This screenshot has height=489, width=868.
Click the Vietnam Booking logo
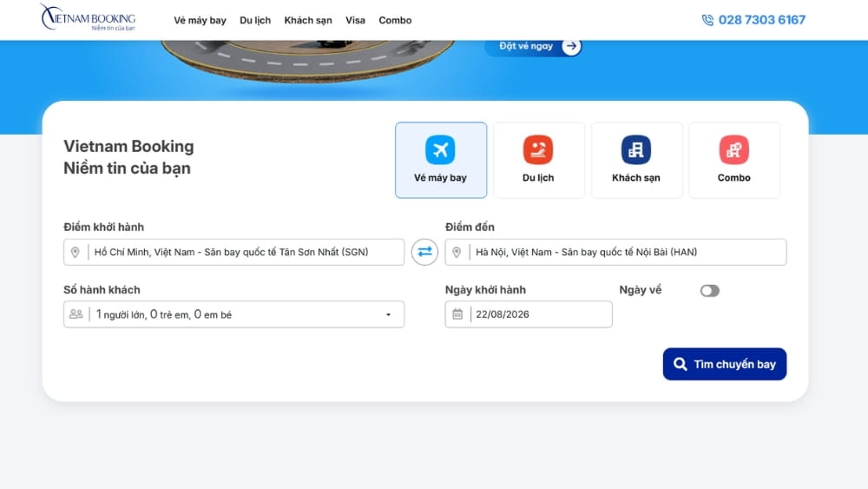click(88, 17)
